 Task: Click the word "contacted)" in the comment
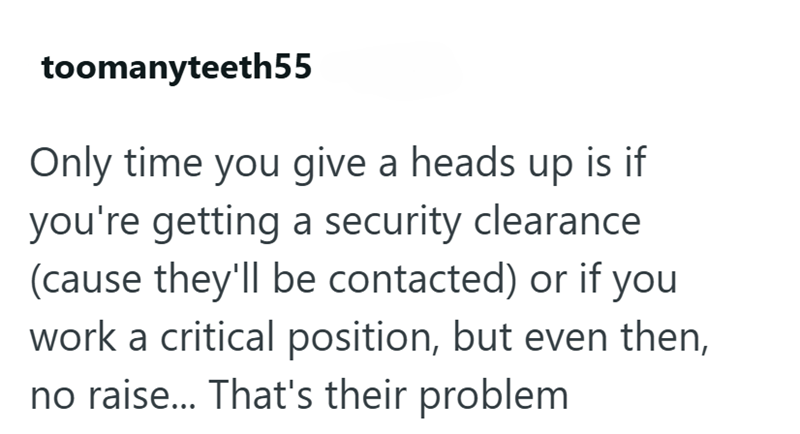pyautogui.click(x=423, y=279)
